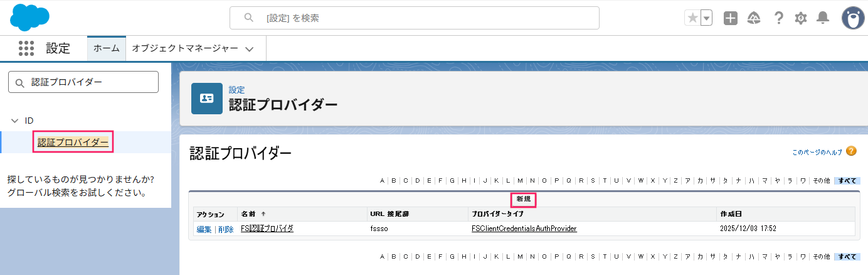Select すべて in bottom index row
Viewport: 868px width, 275px height.
[847, 256]
